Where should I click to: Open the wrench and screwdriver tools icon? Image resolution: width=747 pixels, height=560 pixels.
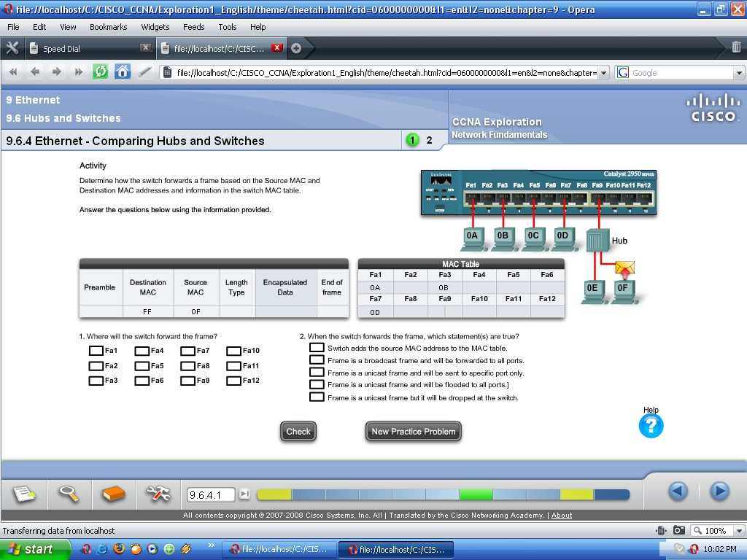tap(158, 494)
